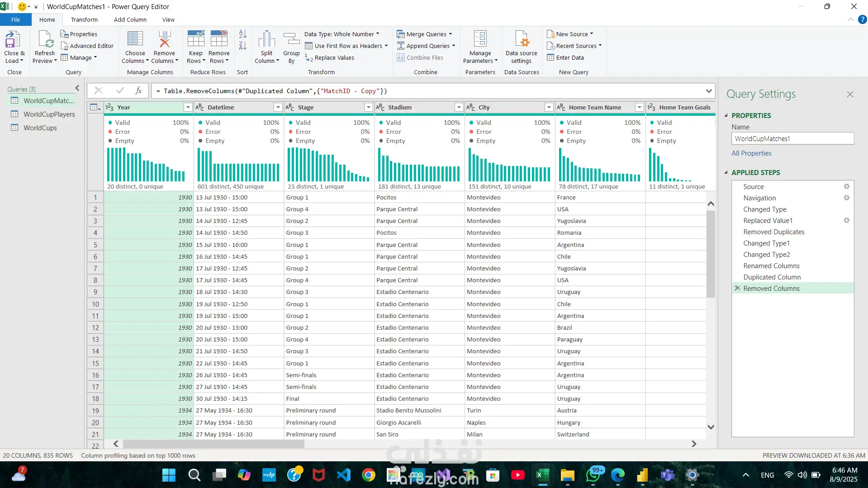868x488 pixels.
Task: Click the Sort Ascending icon
Action: point(242,34)
